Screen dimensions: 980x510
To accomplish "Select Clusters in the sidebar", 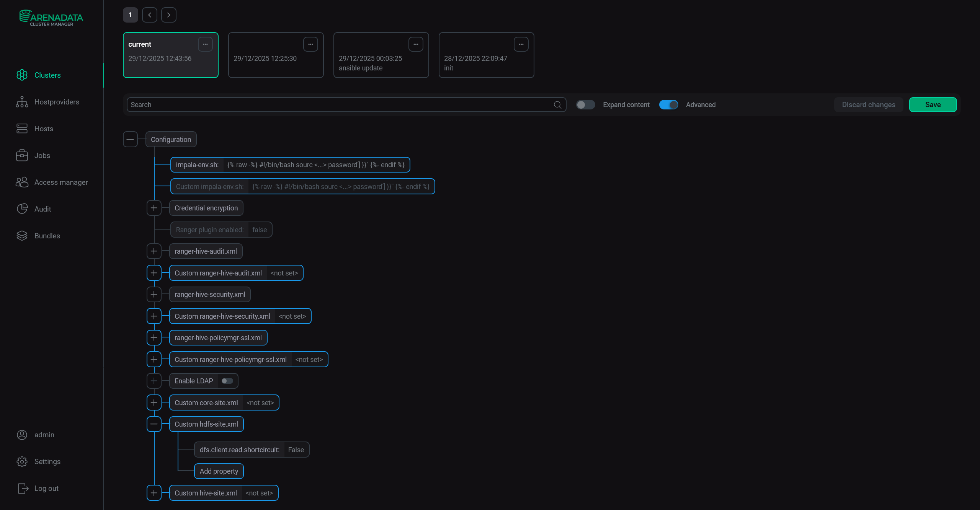I will (x=47, y=75).
